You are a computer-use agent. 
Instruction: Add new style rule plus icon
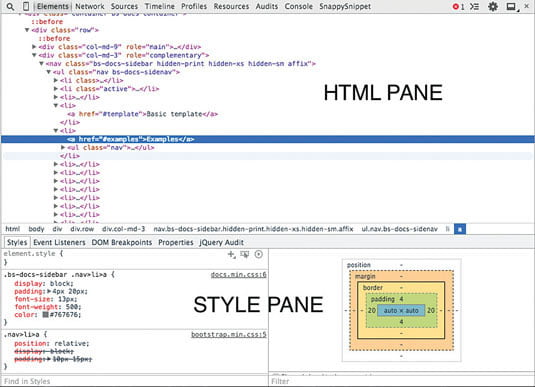click(x=231, y=254)
